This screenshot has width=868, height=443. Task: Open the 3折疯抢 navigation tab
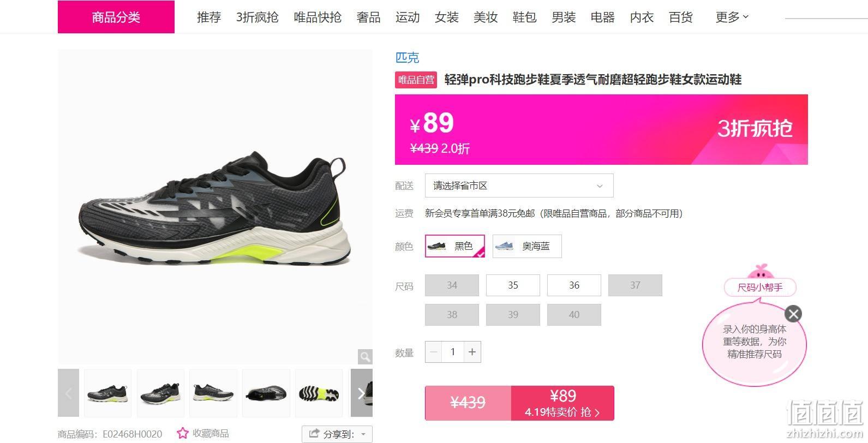pyautogui.click(x=257, y=17)
